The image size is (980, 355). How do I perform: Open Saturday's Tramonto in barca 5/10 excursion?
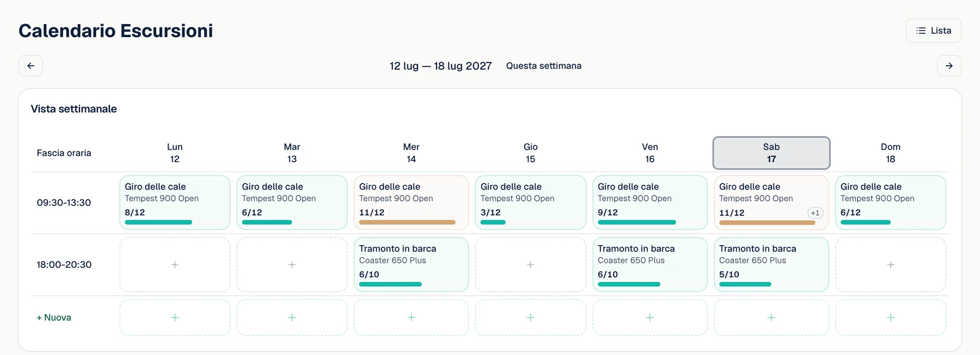(x=771, y=264)
